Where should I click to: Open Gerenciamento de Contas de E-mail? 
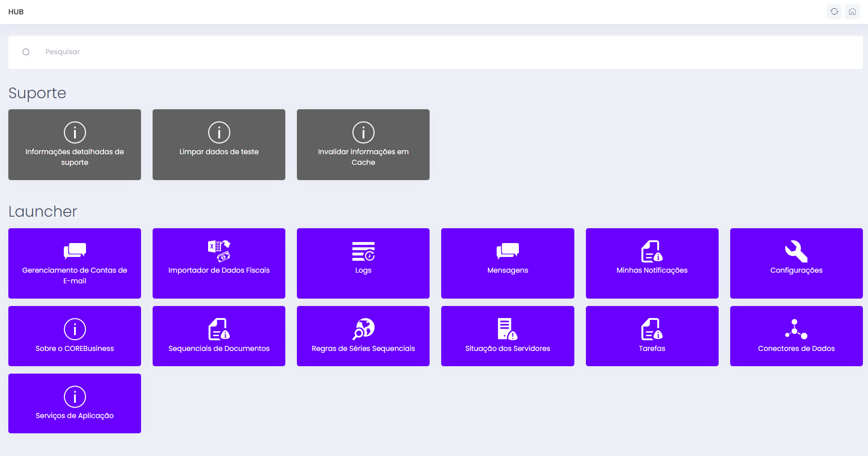click(74, 263)
